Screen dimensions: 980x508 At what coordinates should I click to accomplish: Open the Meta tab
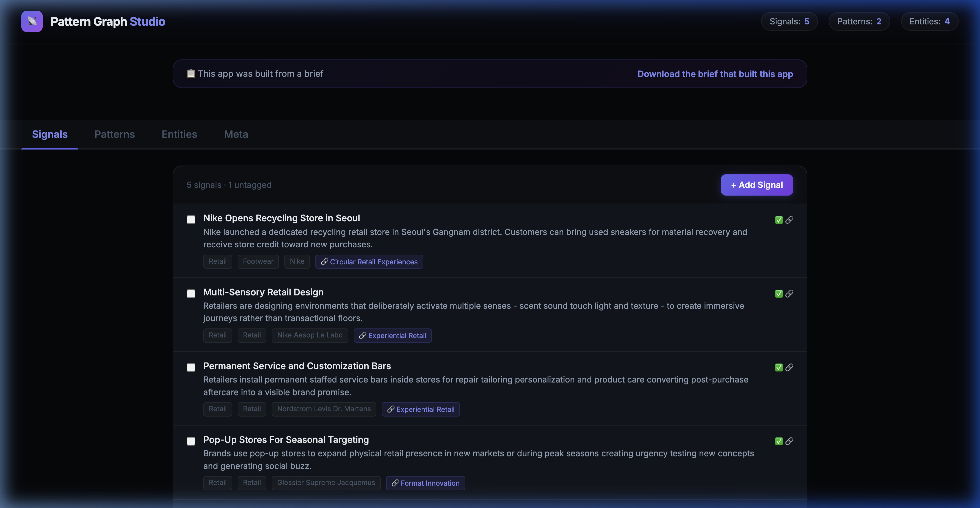pos(236,134)
